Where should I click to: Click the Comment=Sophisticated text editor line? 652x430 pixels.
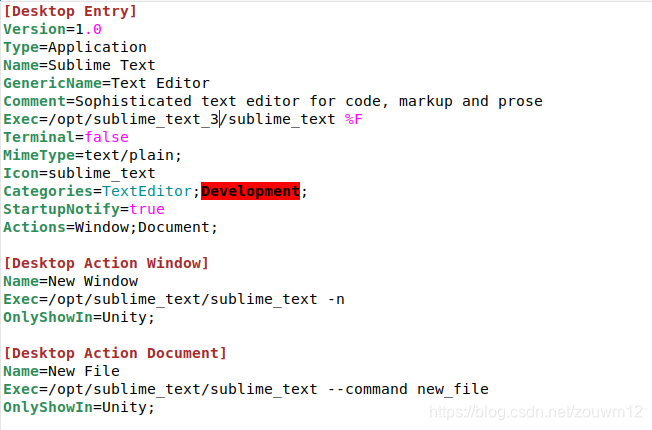[273, 101]
